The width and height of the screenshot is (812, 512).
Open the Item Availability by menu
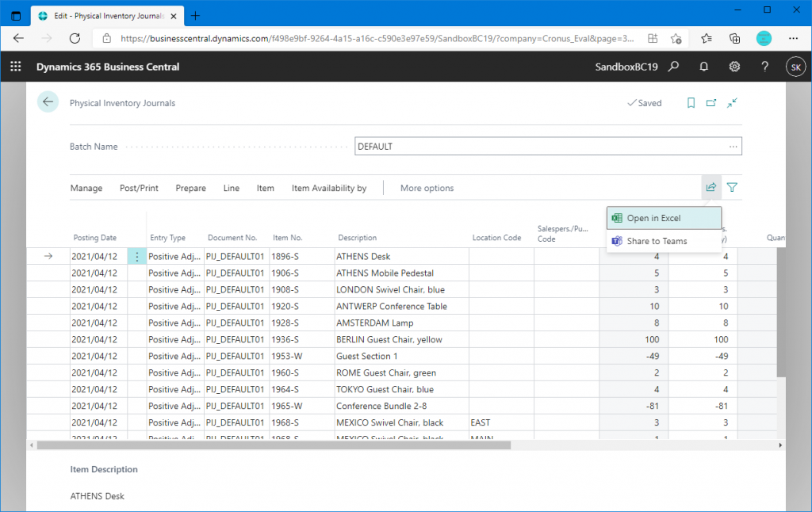[x=329, y=188]
